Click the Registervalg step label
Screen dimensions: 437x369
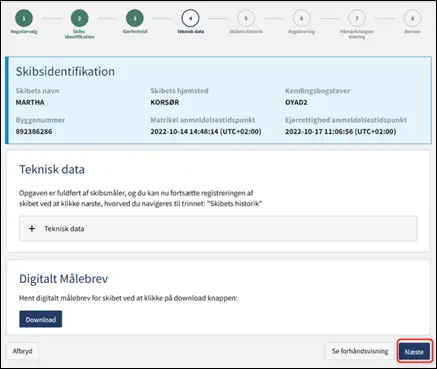pyautogui.click(x=24, y=32)
